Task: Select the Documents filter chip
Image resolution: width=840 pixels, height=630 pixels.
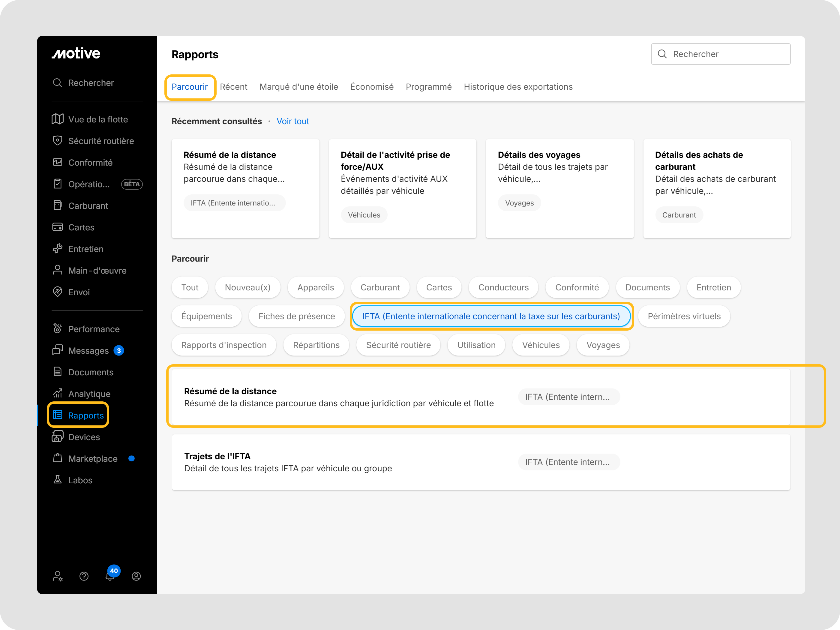Action: point(647,287)
